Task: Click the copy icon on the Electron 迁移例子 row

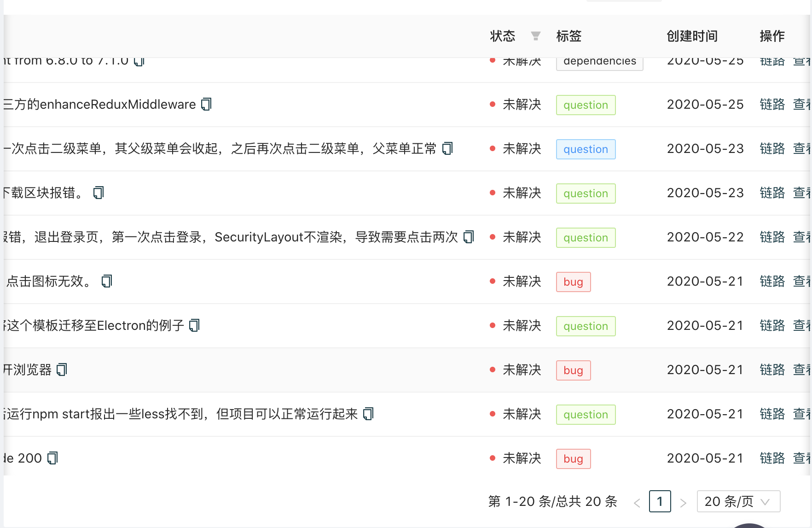Action: [194, 325]
